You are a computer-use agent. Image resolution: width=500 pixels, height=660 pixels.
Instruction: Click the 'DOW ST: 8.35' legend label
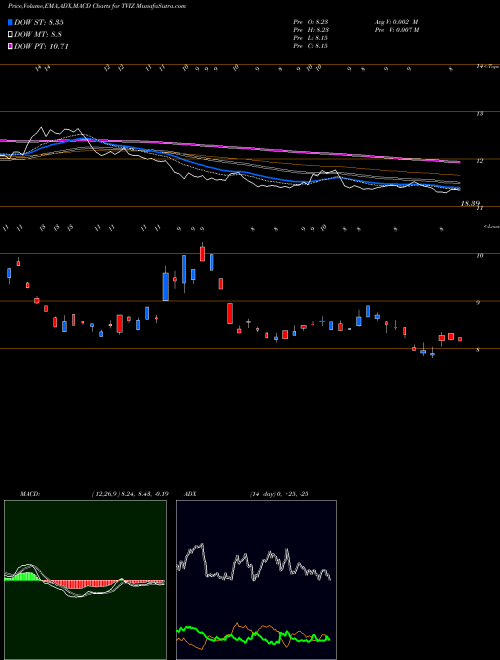click(39, 22)
